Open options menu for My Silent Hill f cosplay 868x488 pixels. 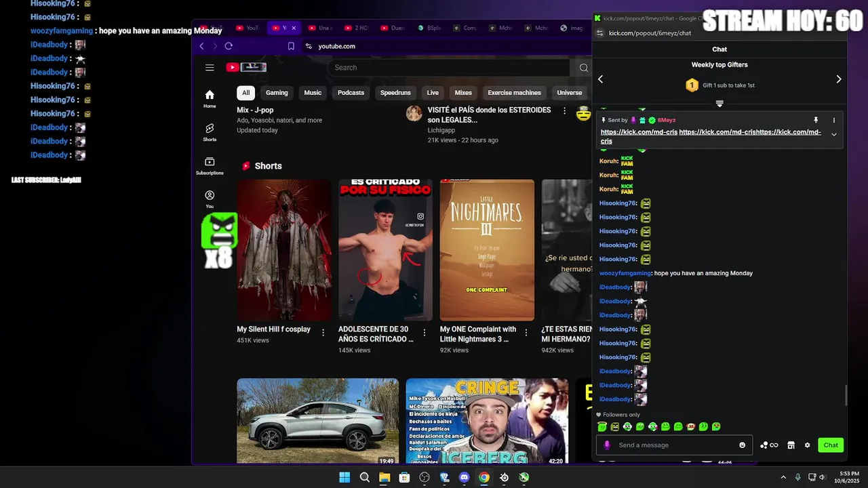coord(323,332)
